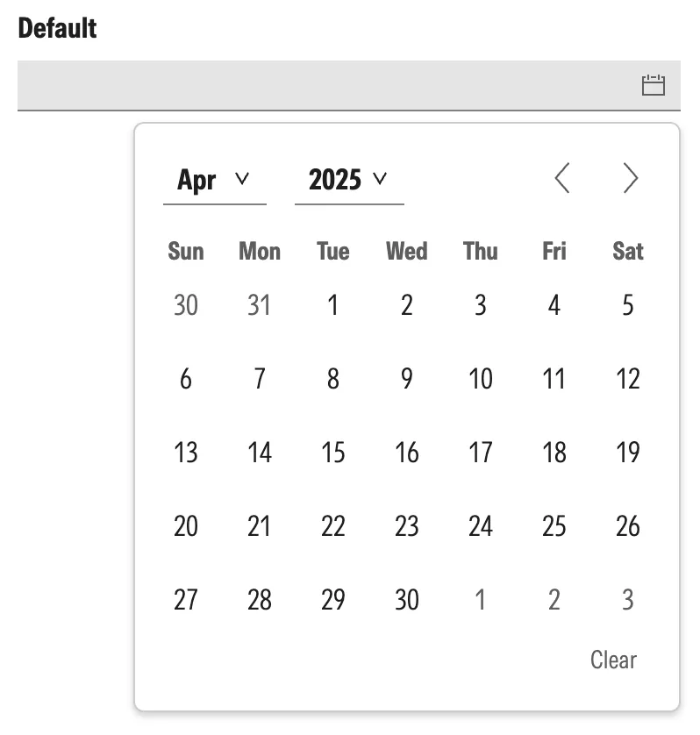Click the Clear link

point(613,660)
